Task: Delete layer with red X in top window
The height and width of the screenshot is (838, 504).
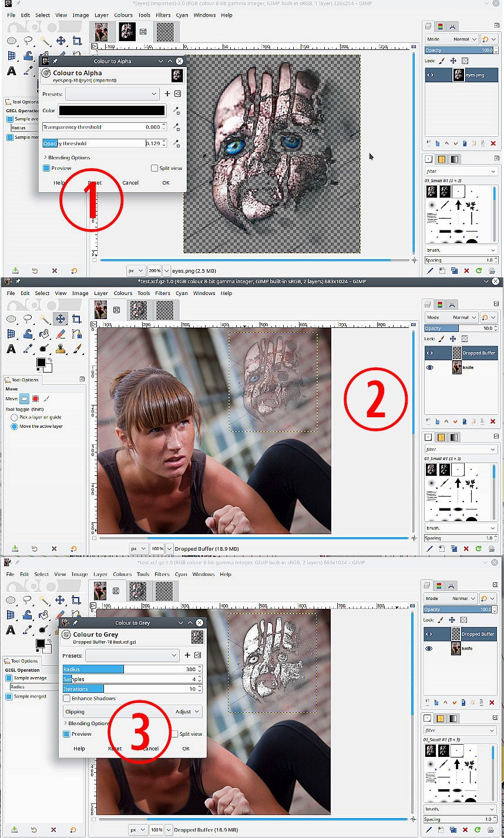Action: pos(492,143)
